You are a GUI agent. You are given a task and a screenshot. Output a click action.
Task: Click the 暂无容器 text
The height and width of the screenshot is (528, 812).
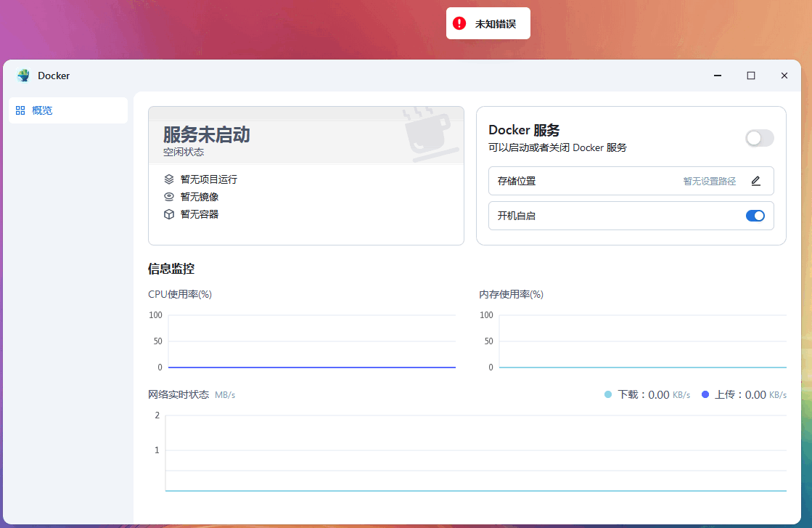click(x=200, y=214)
